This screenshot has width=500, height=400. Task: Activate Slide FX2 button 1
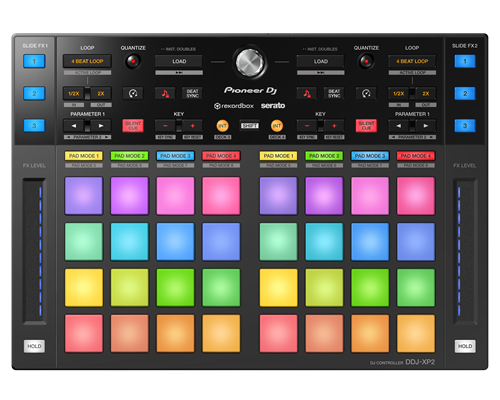[x=465, y=61]
